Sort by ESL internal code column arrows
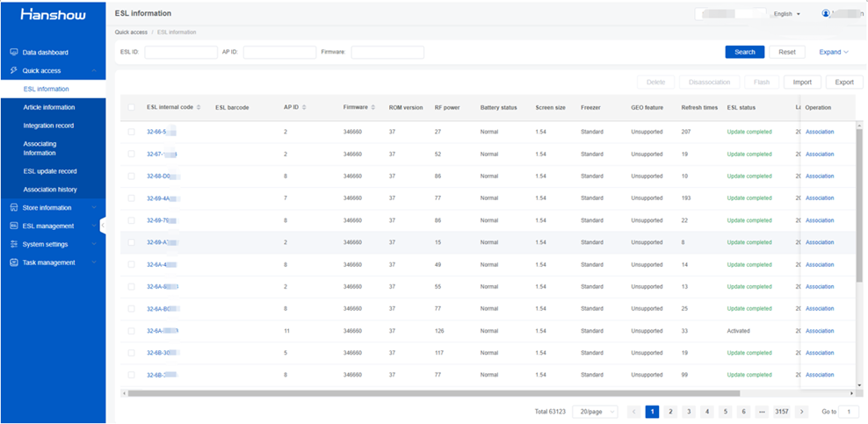The image size is (868, 424). 199,107
